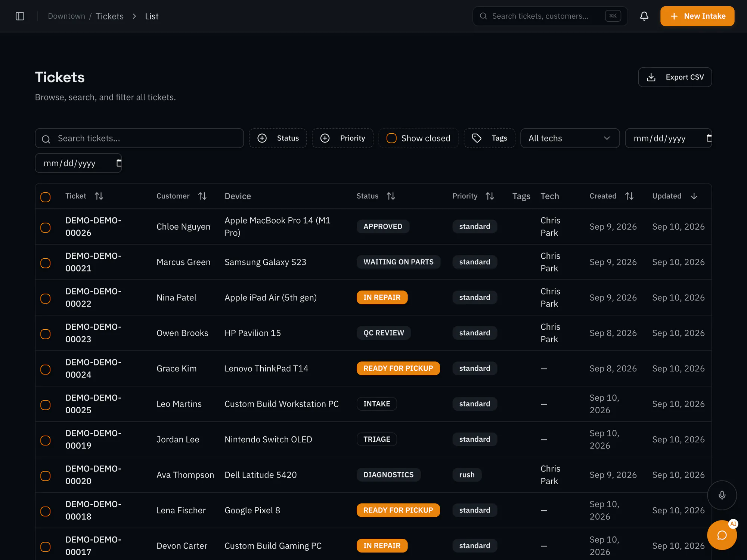Sort by Customer column arrows
The width and height of the screenshot is (747, 560).
point(202,196)
